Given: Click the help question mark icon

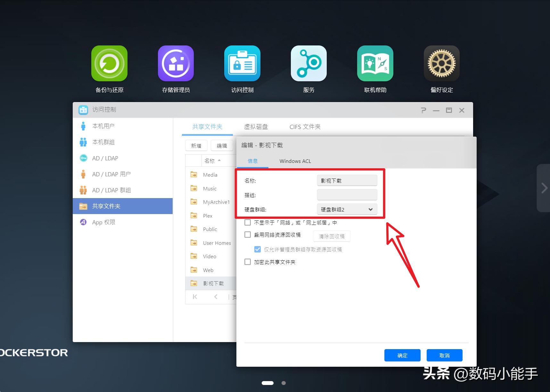Looking at the screenshot, I should coord(423,110).
